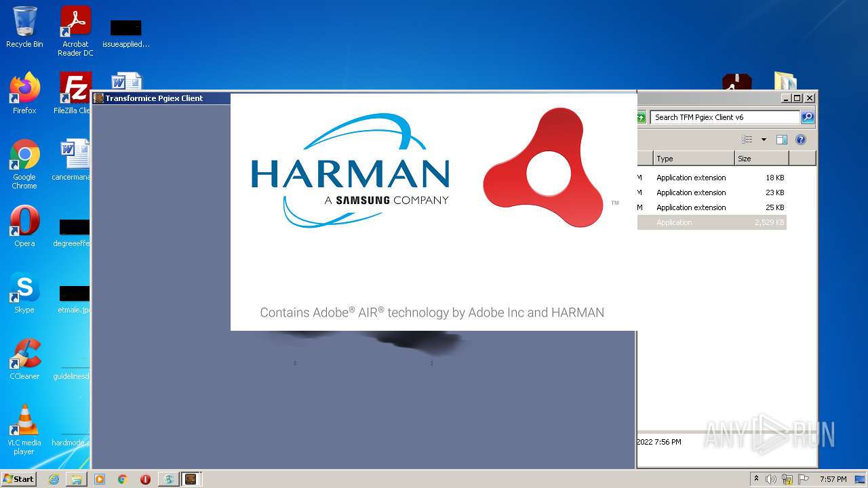Image resolution: width=868 pixels, height=488 pixels.
Task: Open the taskbar clock showing 7:57 PM
Action: 833,479
